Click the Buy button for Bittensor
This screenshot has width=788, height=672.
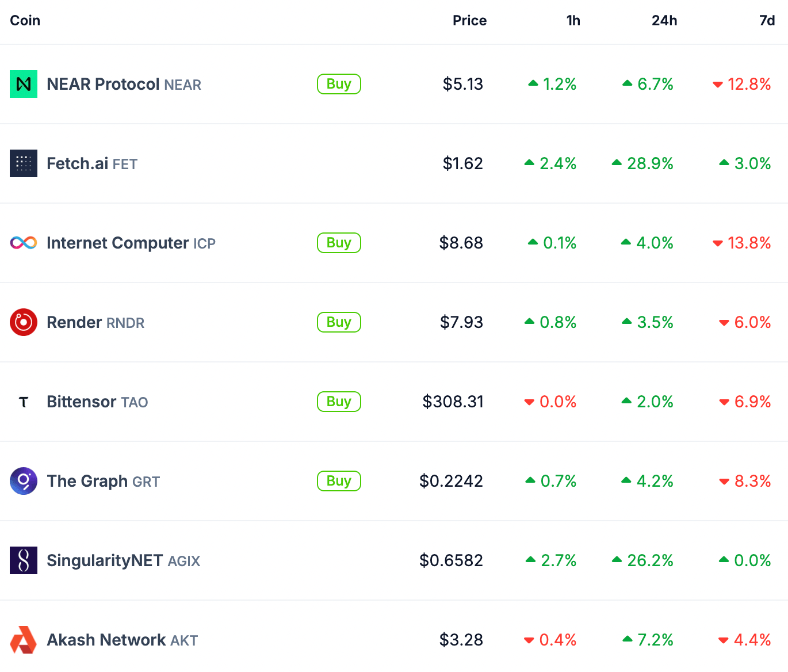339,402
